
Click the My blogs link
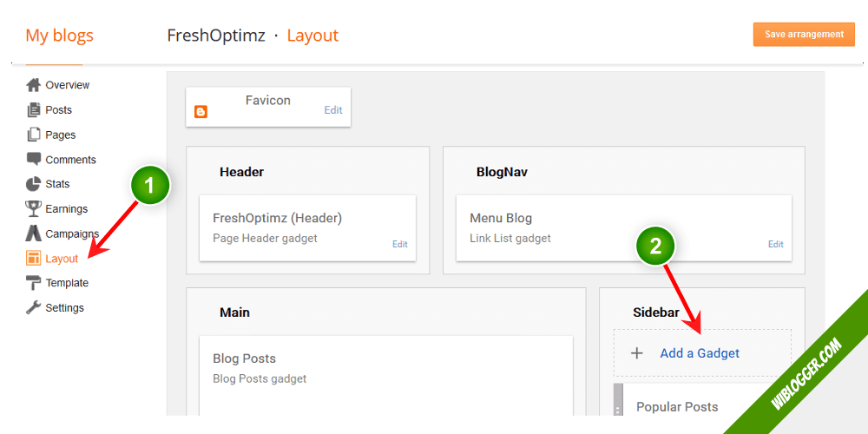click(x=59, y=36)
